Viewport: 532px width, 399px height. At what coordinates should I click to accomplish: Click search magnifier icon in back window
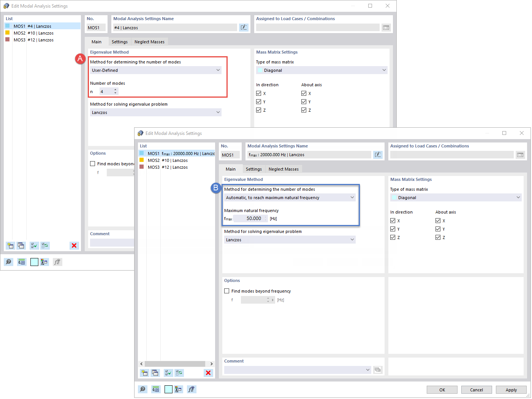8,262
